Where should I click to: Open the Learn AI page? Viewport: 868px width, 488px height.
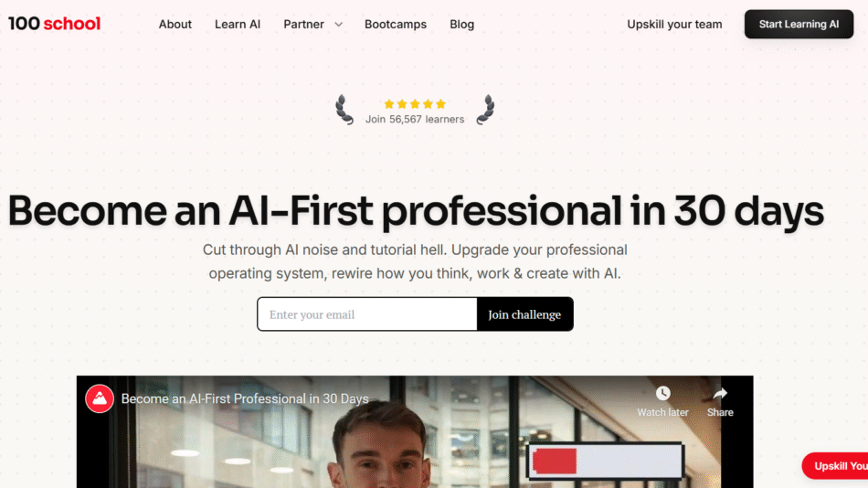tap(238, 25)
